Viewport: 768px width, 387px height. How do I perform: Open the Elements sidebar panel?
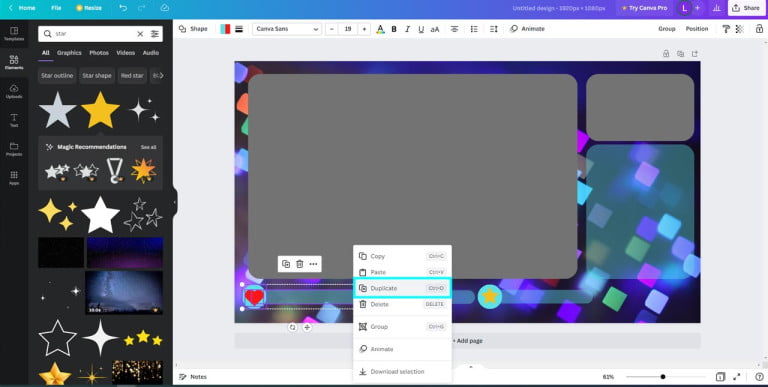14,62
